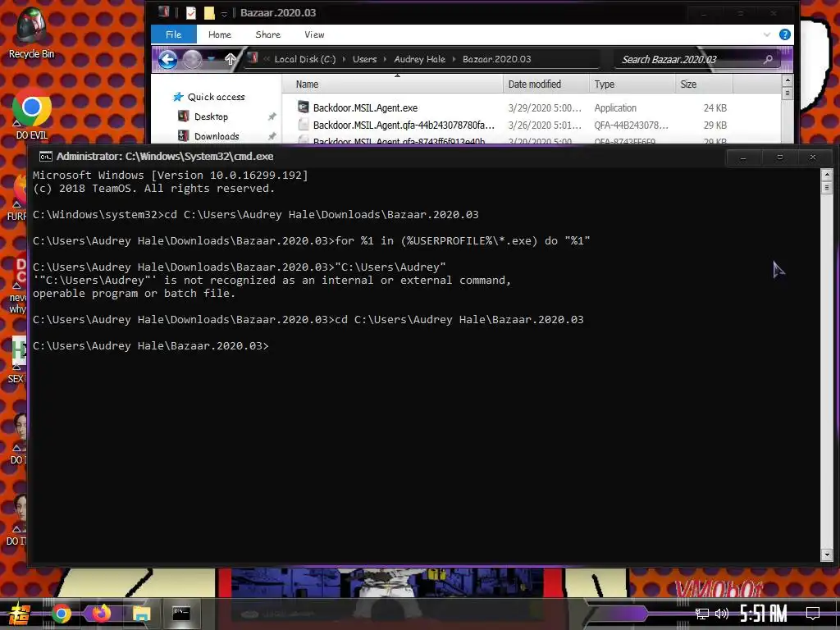Launch Firefox from the taskbar
The image size is (840, 630).
[x=101, y=614]
